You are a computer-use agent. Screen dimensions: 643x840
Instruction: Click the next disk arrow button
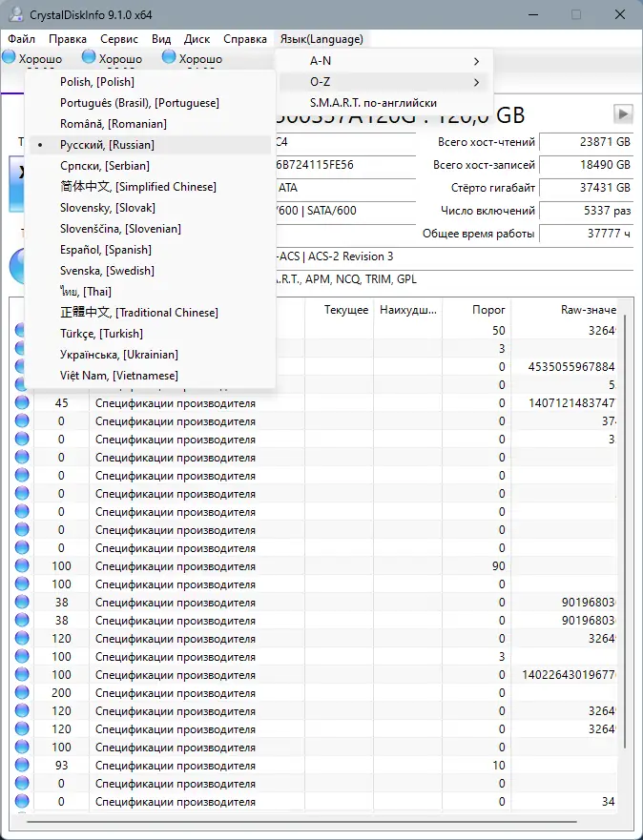623,114
